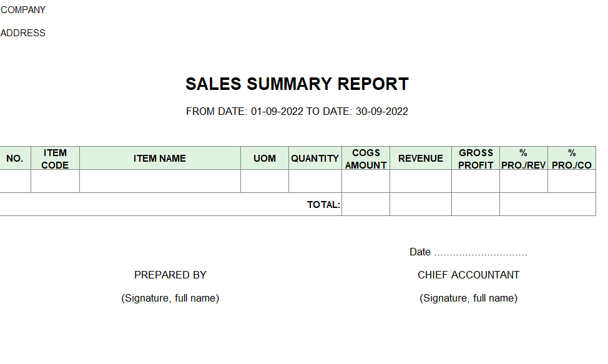Click the SALES SUMMARY REPORT title
Image resolution: width=608 pixels, height=364 pixels.
tap(297, 84)
